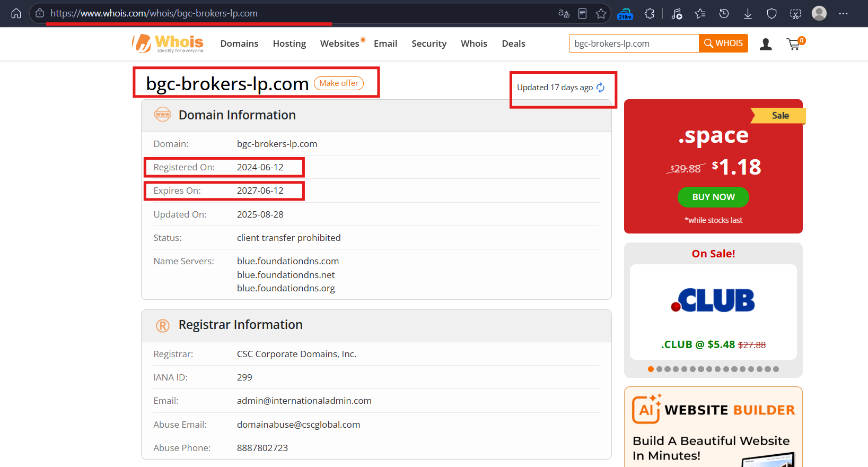Open the Whois account user icon
868x467 pixels.
[x=766, y=44]
